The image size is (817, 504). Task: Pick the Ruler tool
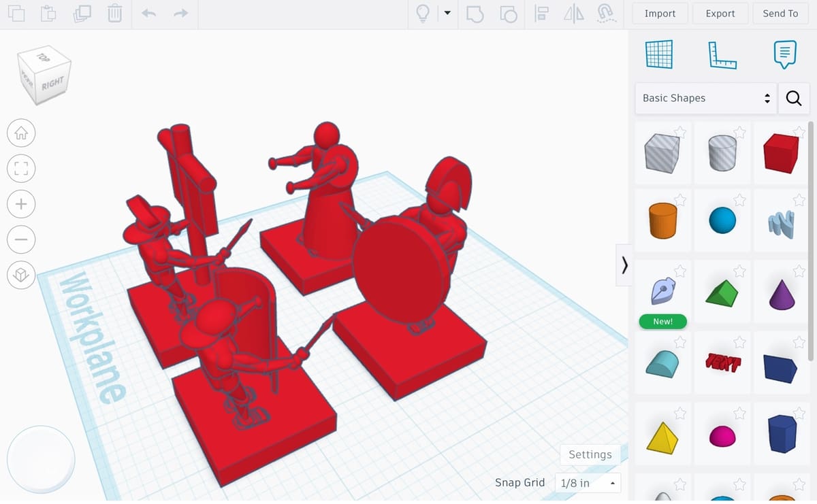pos(722,54)
